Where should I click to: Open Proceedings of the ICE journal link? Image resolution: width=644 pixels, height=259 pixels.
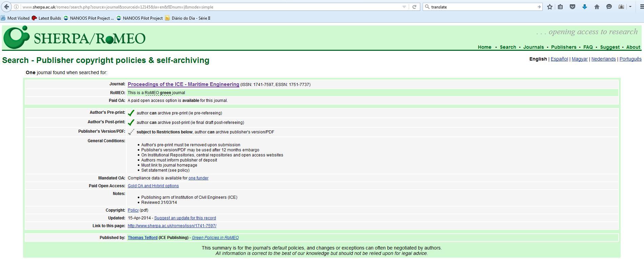pos(183,84)
